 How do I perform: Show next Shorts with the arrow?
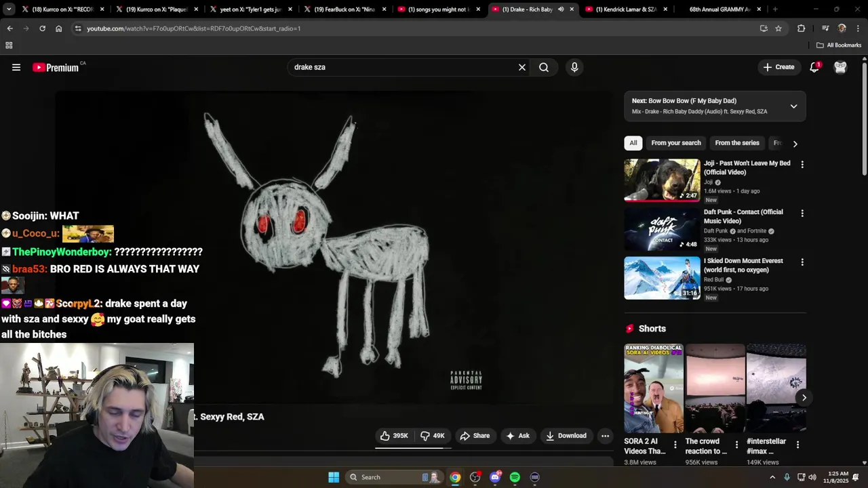tap(804, 398)
